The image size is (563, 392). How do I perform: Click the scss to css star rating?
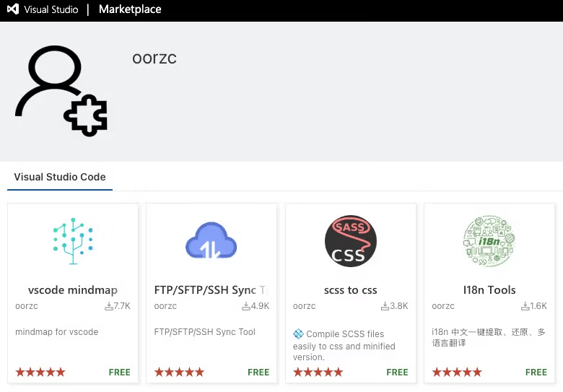coord(318,373)
